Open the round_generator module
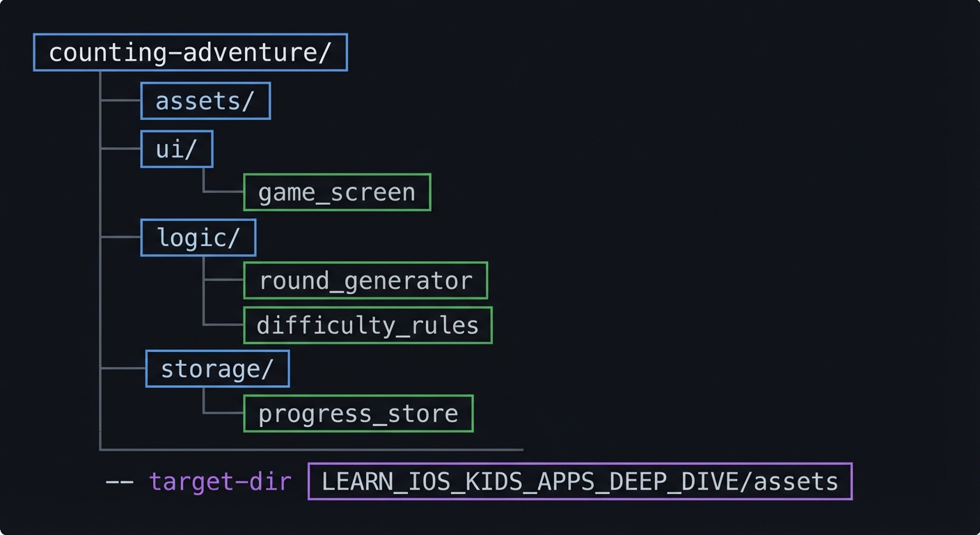This screenshot has width=980, height=535. coord(365,281)
